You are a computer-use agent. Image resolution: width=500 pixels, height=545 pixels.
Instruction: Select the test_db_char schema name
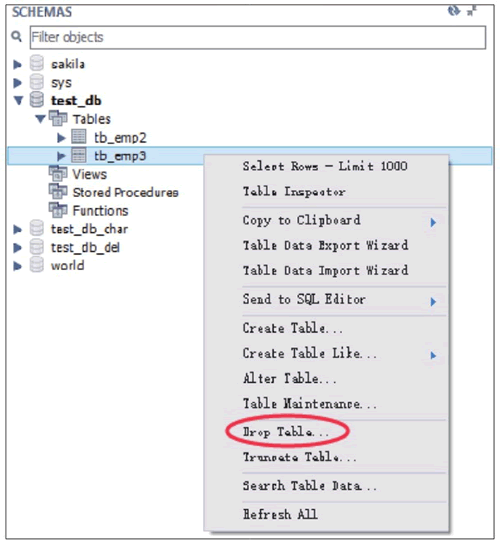89,229
